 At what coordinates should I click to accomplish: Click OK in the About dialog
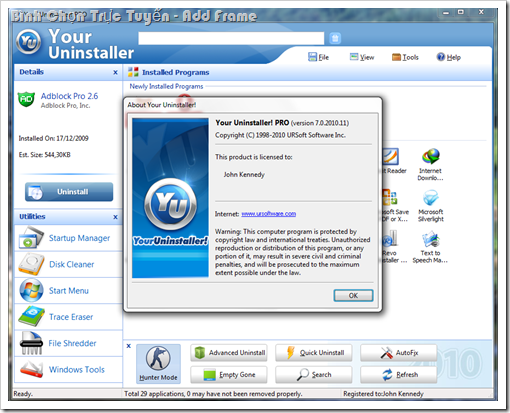pos(353,296)
